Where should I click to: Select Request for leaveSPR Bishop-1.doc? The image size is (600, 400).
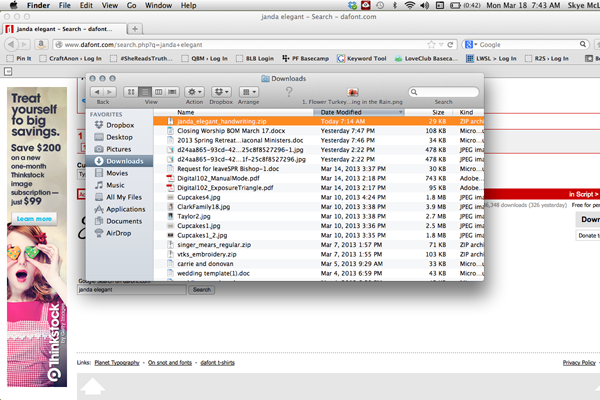pyautogui.click(x=319, y=169)
